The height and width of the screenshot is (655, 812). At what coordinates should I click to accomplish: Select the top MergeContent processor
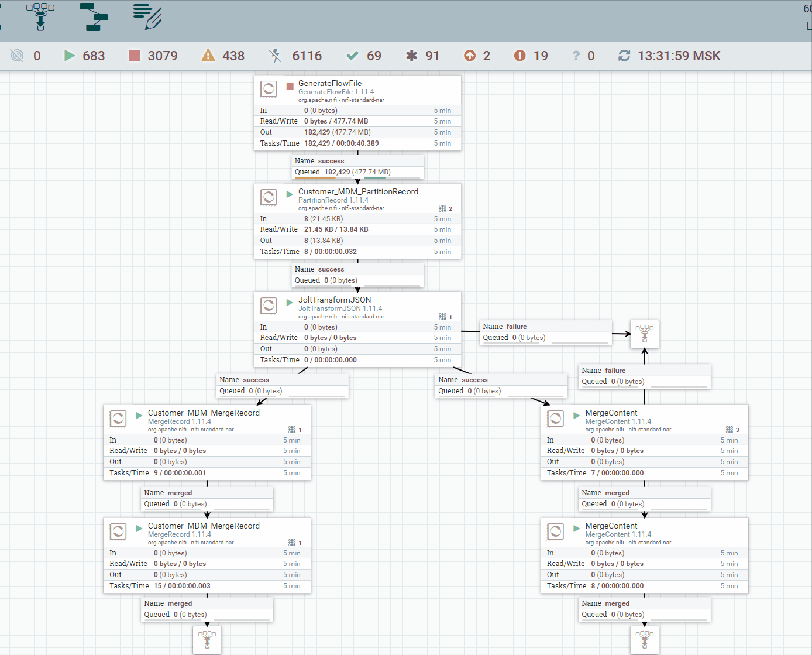pos(645,443)
